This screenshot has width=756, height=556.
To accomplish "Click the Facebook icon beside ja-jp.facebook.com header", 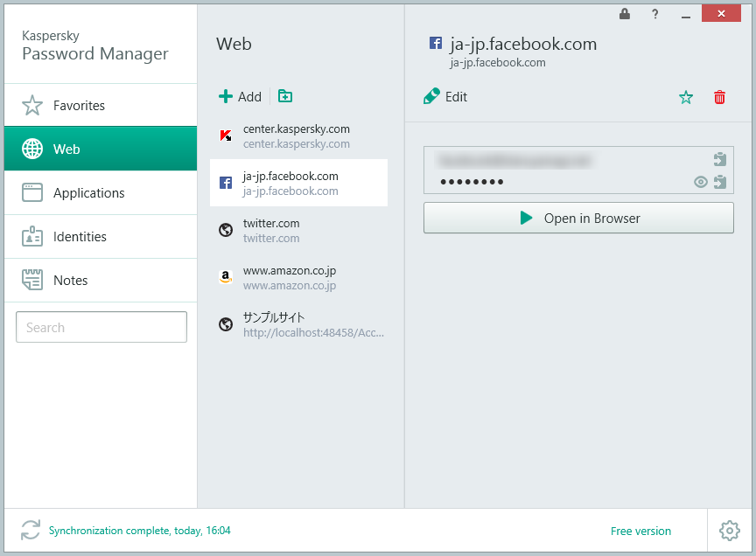I will [435, 43].
